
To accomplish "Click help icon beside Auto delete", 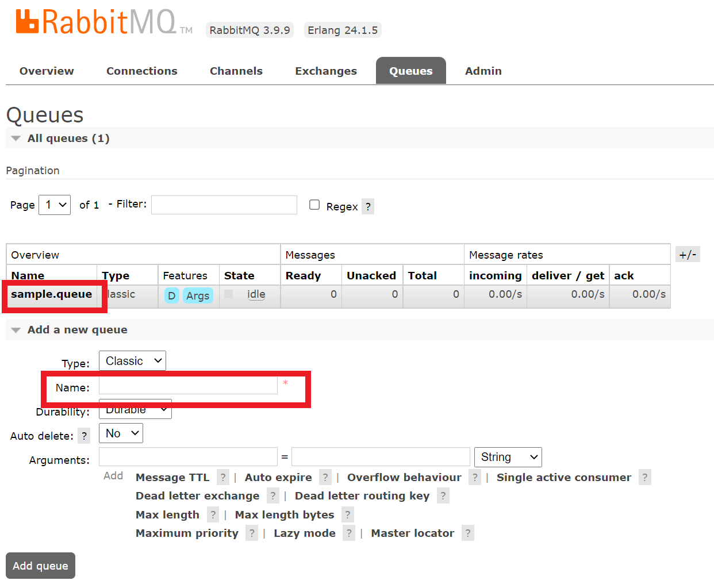I will (x=84, y=436).
